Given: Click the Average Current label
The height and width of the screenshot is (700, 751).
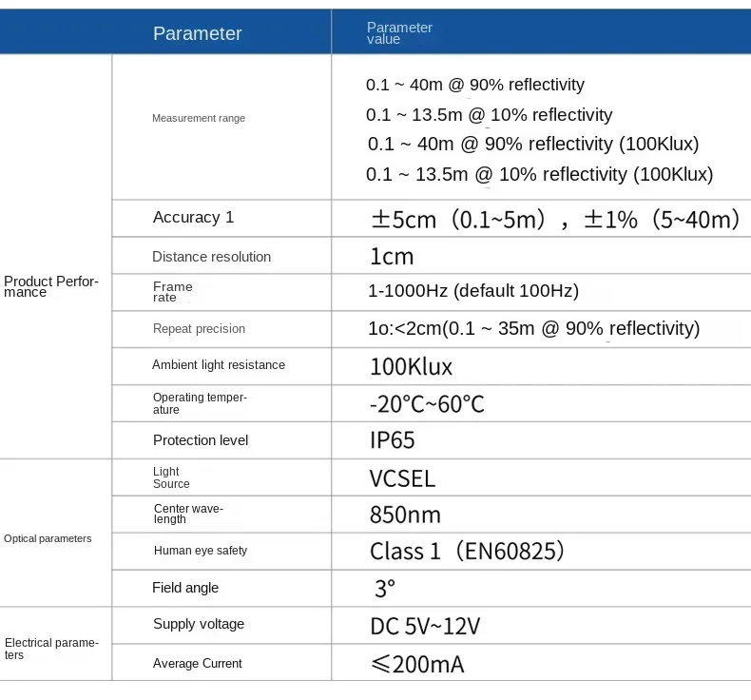Looking at the screenshot, I should click(198, 664).
